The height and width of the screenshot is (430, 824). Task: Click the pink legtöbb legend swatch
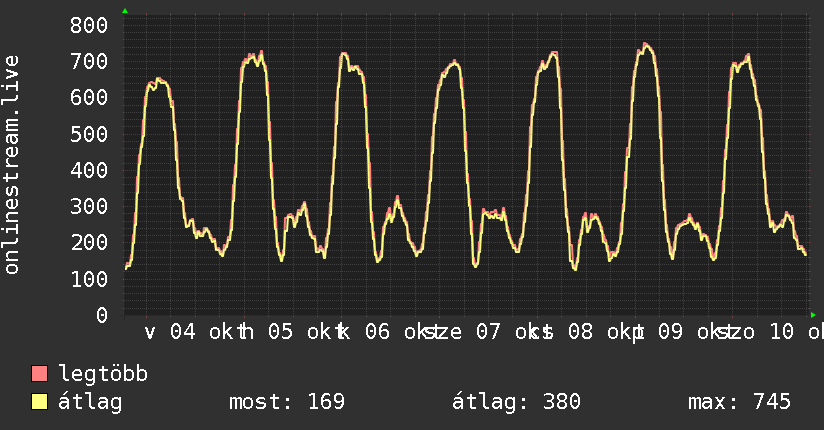tap(39, 374)
